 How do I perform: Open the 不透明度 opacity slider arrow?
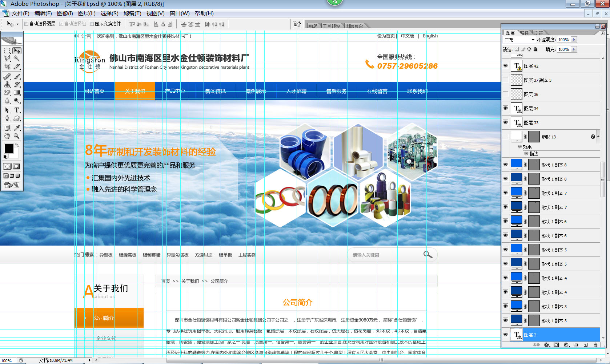pyautogui.click(x=574, y=40)
